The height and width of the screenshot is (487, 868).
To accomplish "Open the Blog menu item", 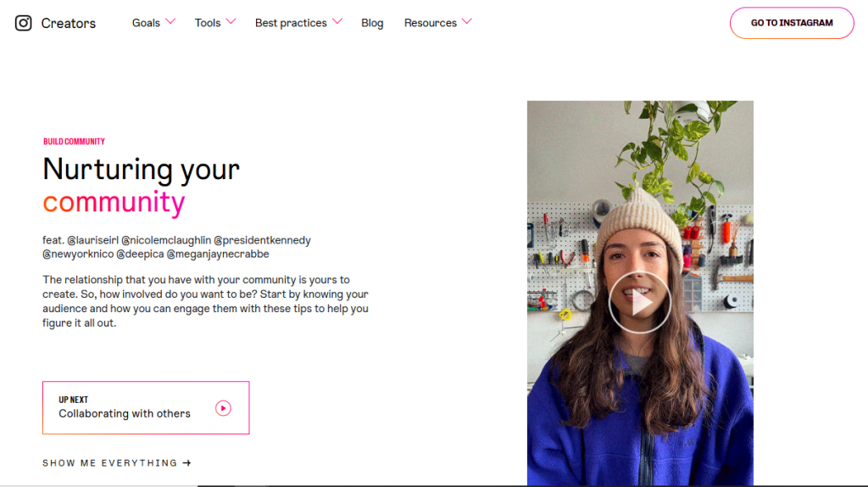I will (372, 23).
